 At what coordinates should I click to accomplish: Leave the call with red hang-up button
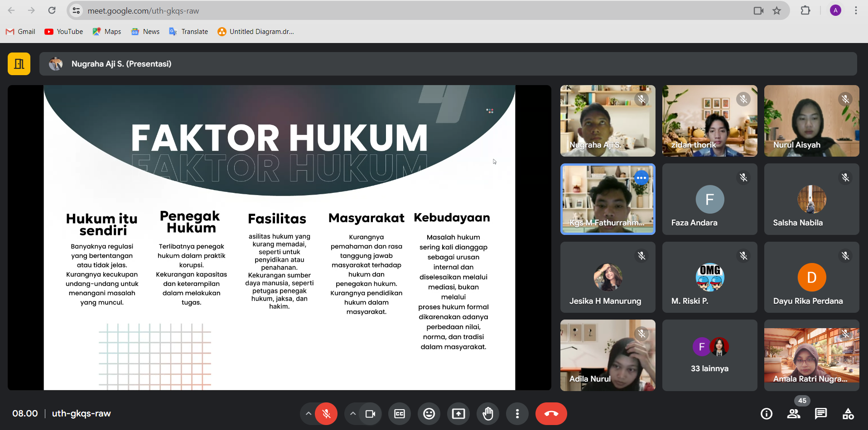click(551, 414)
